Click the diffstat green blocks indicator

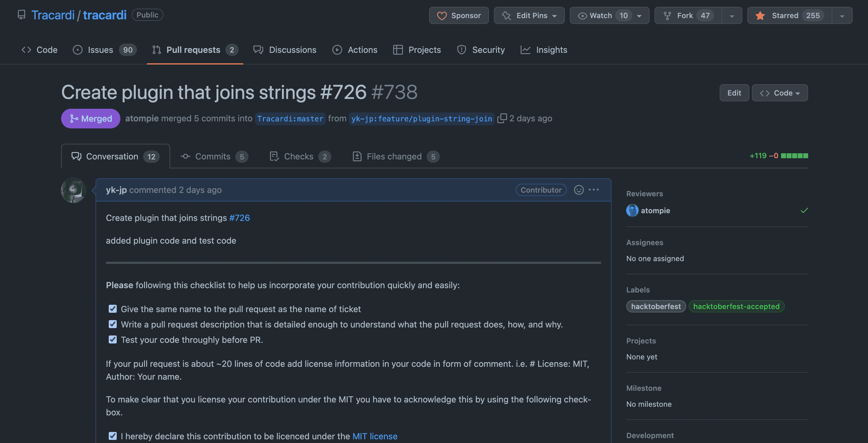coord(795,156)
